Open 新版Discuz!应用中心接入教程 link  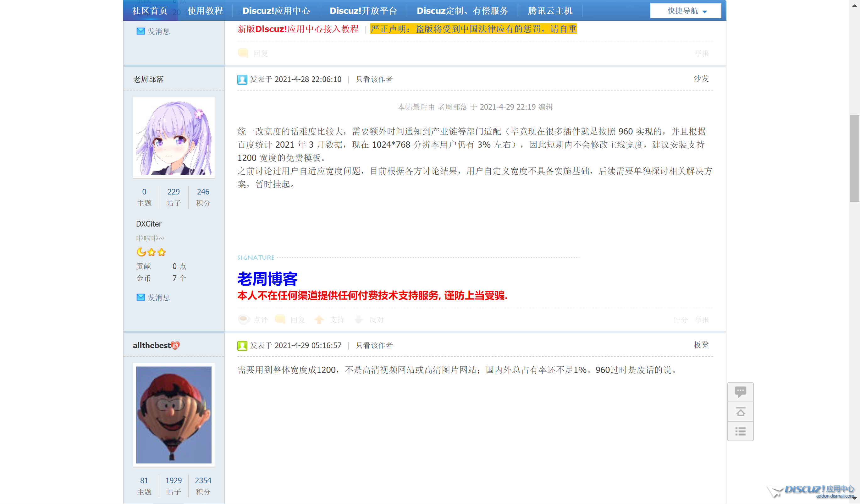298,29
